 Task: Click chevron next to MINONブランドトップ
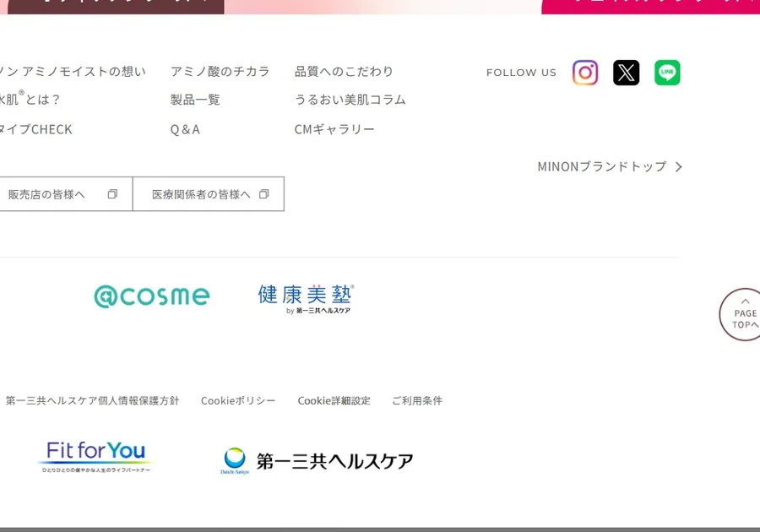click(x=679, y=167)
